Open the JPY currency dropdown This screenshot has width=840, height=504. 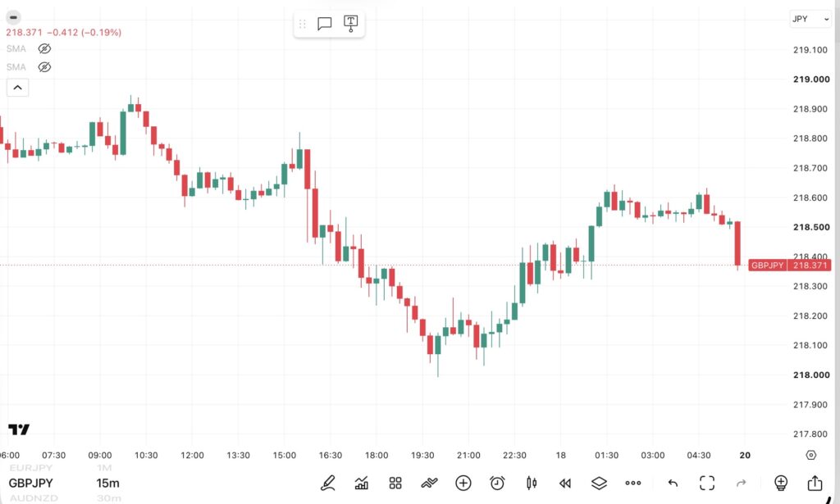point(810,19)
